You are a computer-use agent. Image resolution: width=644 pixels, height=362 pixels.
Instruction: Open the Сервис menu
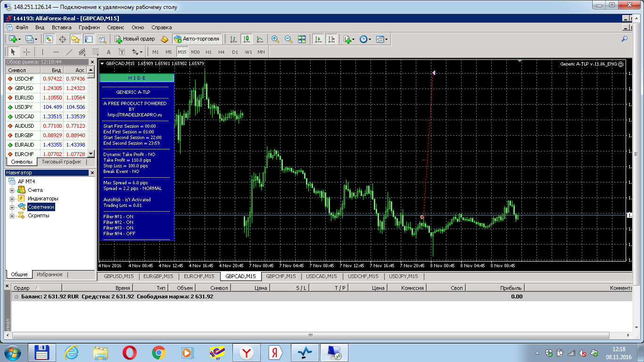coord(116,27)
